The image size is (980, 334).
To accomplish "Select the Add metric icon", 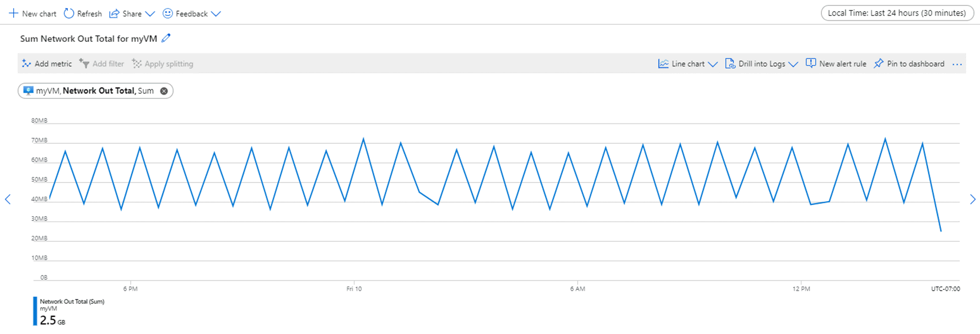I will (26, 63).
